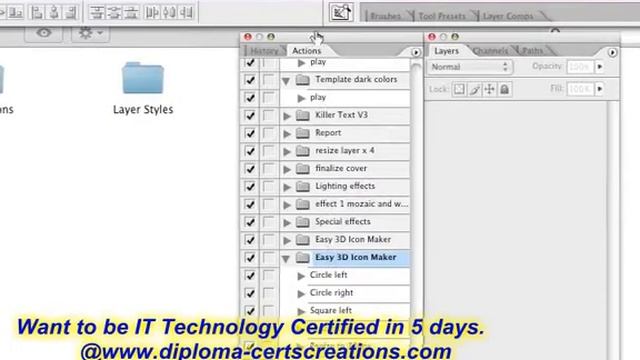The height and width of the screenshot is (360, 640).
Task: Open the Layer Comps tab
Action: (508, 16)
